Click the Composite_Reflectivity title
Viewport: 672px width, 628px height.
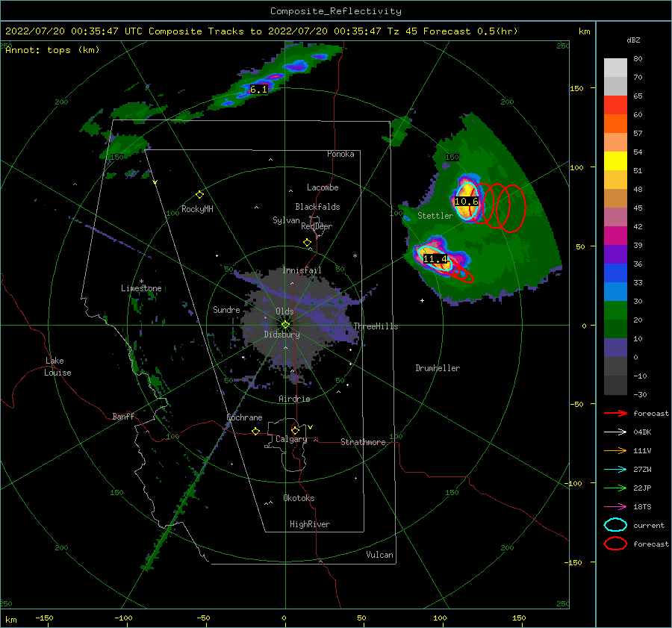click(x=336, y=11)
